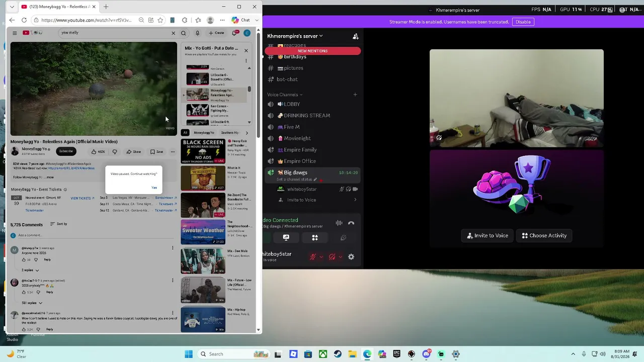Add this page to browser favorites

click(160, 20)
